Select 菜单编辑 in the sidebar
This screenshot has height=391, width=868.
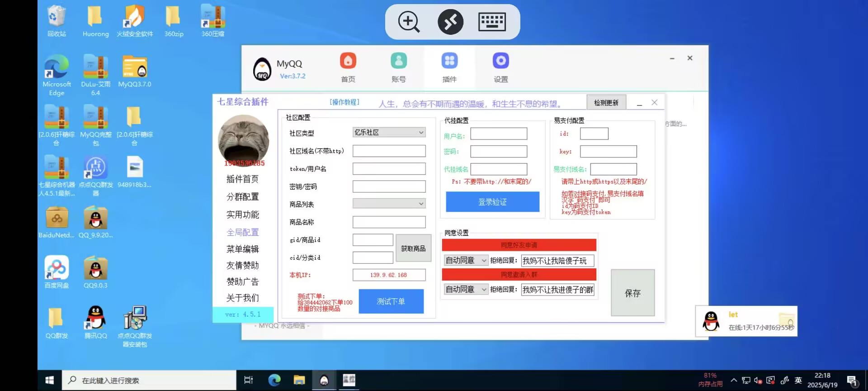[243, 249]
